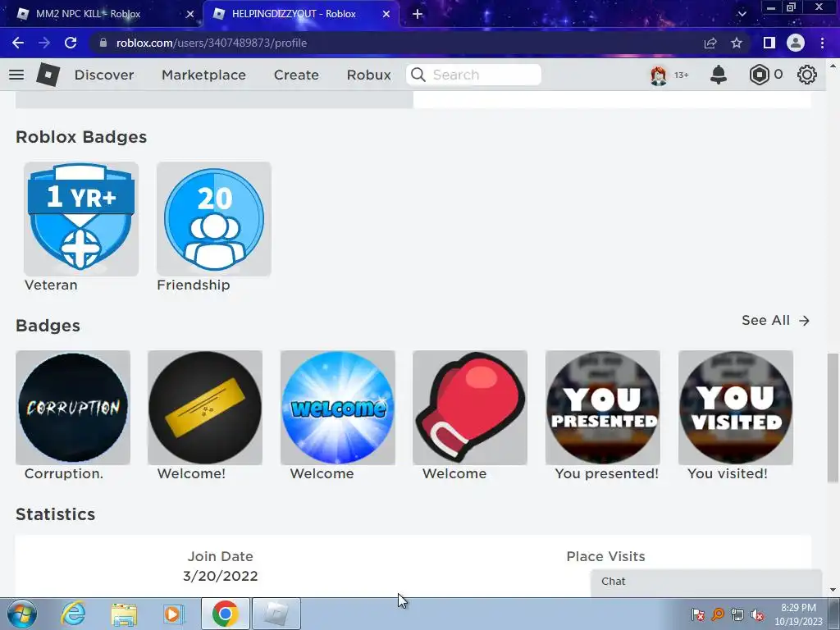Screen dimensions: 840x630
Task: Click the Roblox logo home icon
Action: point(48,75)
